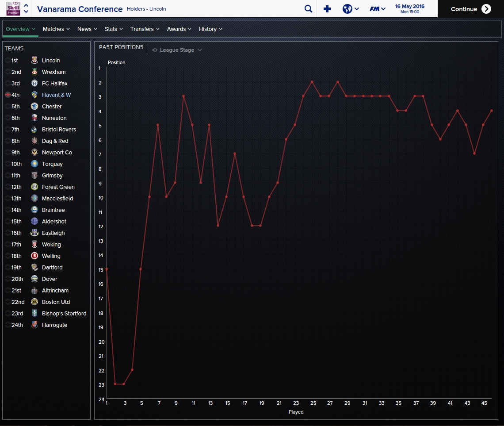Image resolution: width=504 pixels, height=426 pixels.
Task: Click the Forest Green club badge
Action: coord(34,187)
